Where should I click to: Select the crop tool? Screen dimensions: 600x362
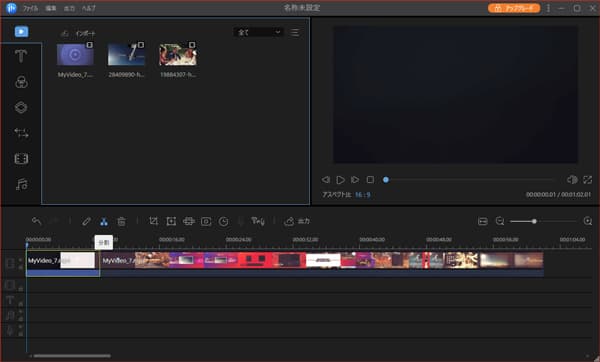tap(153, 221)
